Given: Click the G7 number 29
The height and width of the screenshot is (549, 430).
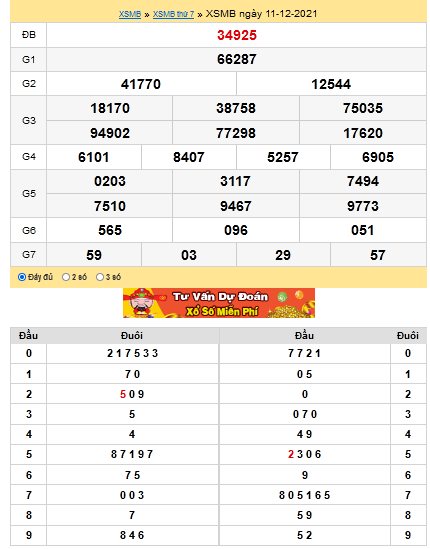Looking at the screenshot, I should pos(283,255).
